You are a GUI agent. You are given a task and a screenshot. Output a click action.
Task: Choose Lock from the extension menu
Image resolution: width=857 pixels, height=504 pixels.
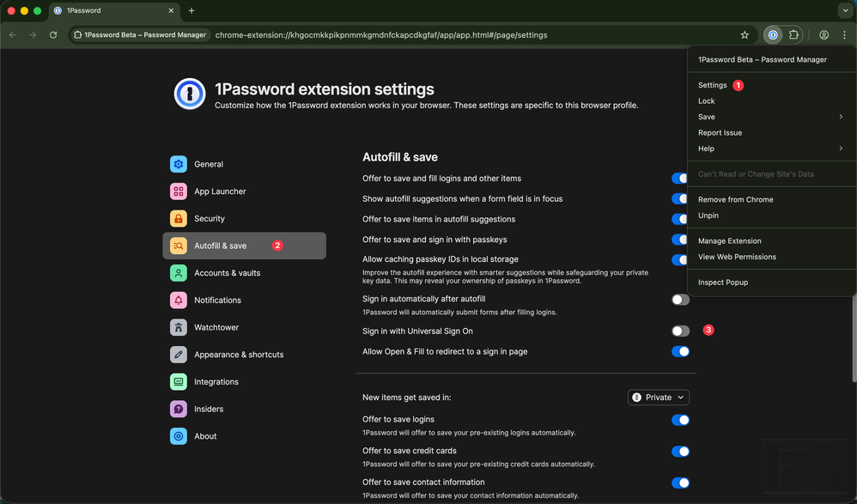click(707, 101)
